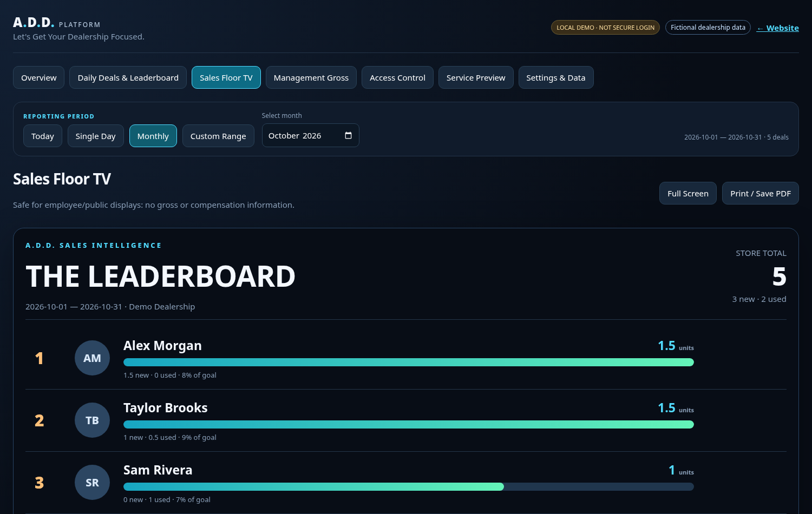The image size is (812, 514).
Task: Click Alex Morgan's units progress bar
Action: tap(409, 362)
